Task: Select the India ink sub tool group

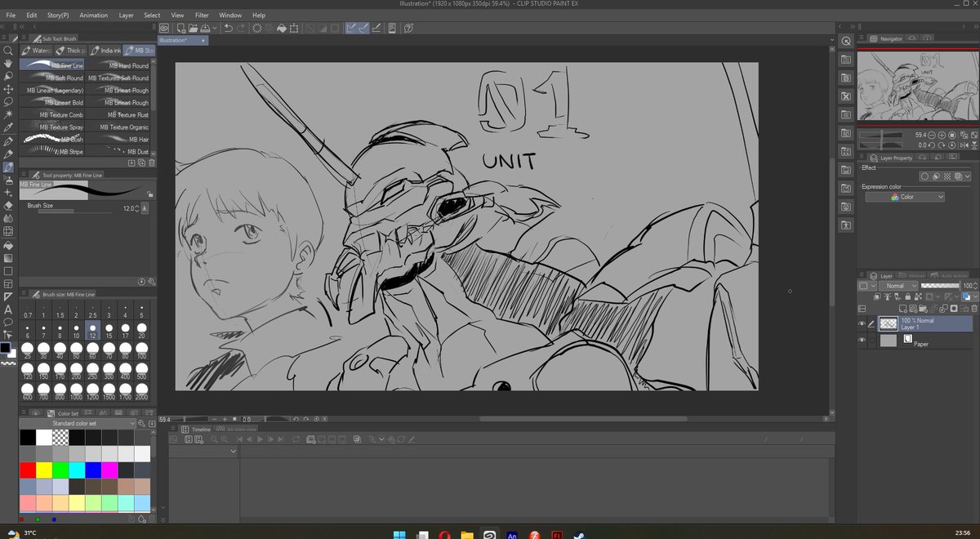Action: pos(106,51)
